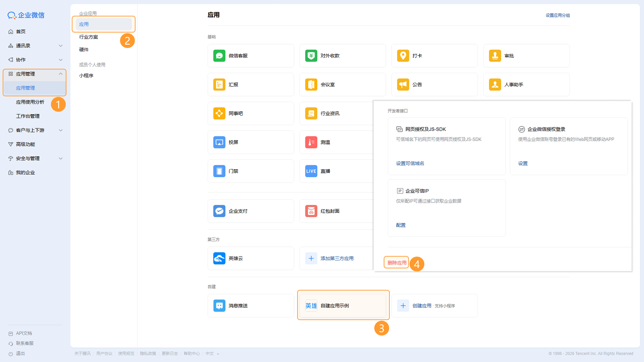
Task: Open the 测温 thermometer icon
Action: pos(311,142)
